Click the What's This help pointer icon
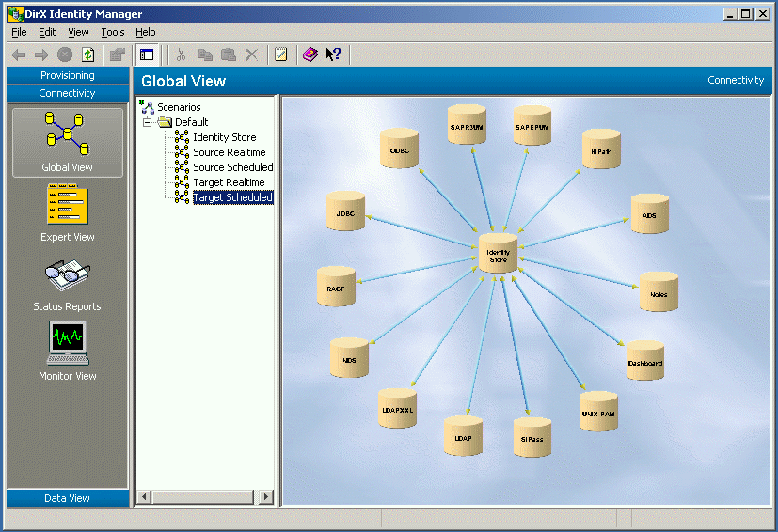 [333, 55]
